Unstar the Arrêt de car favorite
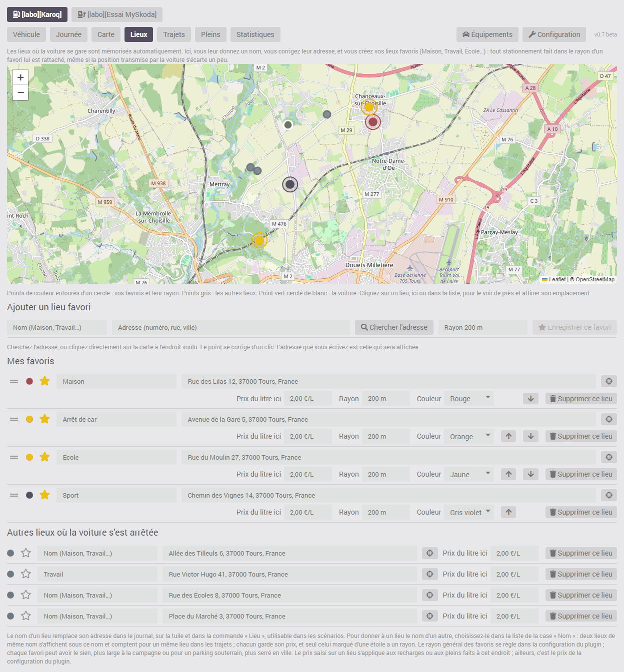The height and width of the screenshot is (672, 624). (44, 419)
